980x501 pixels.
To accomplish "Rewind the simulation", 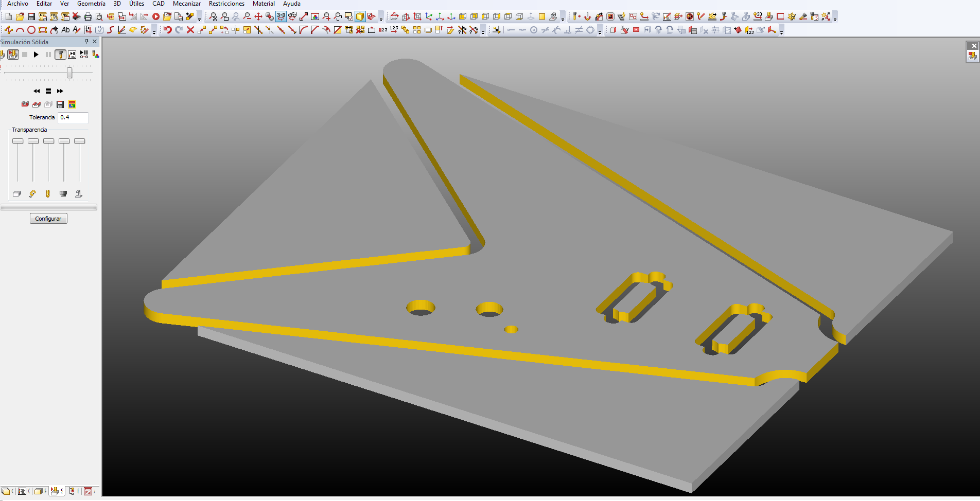I will coord(37,91).
